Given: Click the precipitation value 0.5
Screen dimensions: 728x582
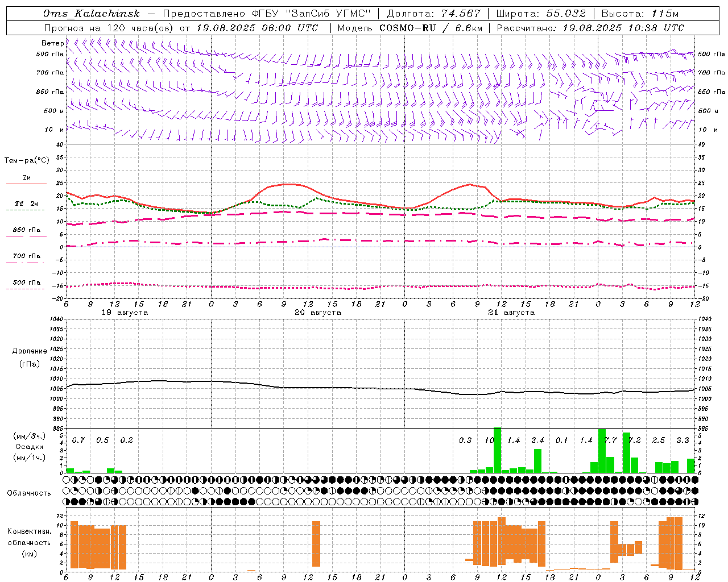Looking at the screenshot, I should (102, 440).
